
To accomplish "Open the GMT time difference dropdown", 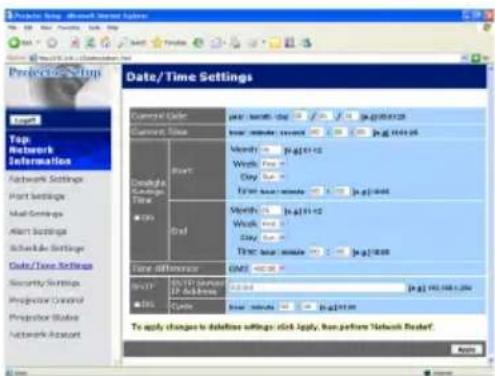I will 268,268.
